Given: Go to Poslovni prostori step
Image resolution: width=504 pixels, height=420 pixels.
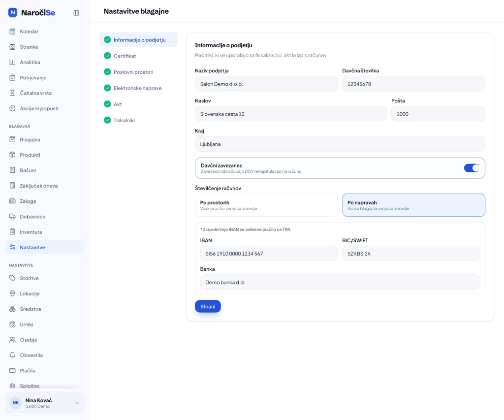Looking at the screenshot, I should [x=138, y=72].
